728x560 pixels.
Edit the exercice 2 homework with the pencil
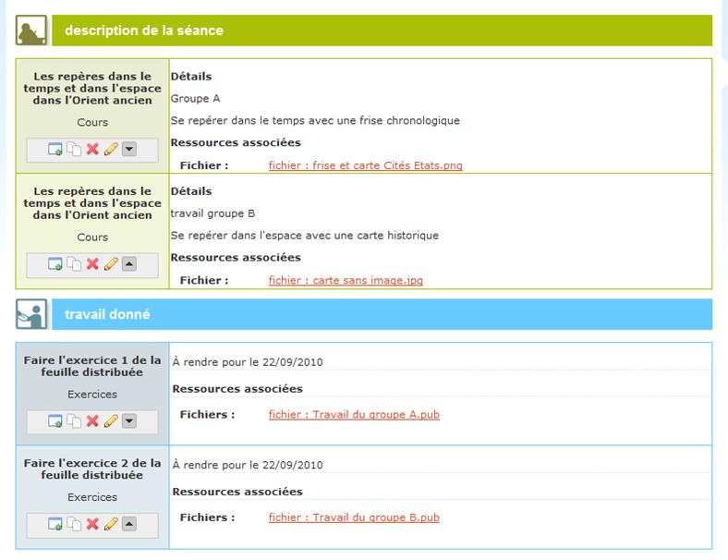111,524
